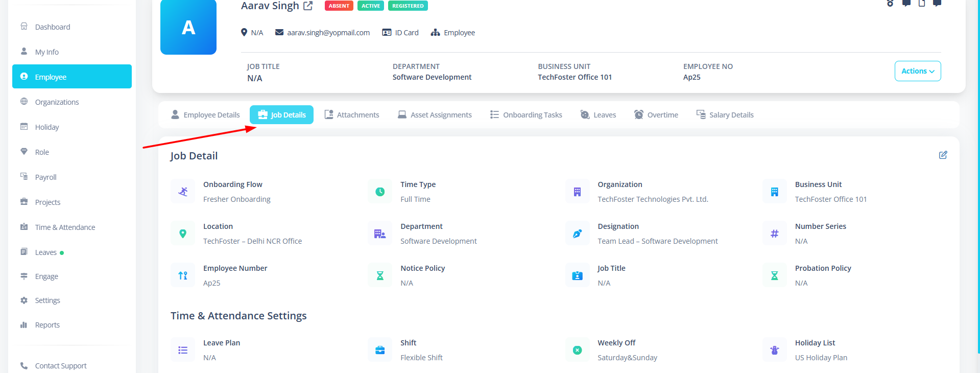Viewport: 980px width, 373px height.
Task: Click the Holiday List snowman icon
Action: coord(775,350)
